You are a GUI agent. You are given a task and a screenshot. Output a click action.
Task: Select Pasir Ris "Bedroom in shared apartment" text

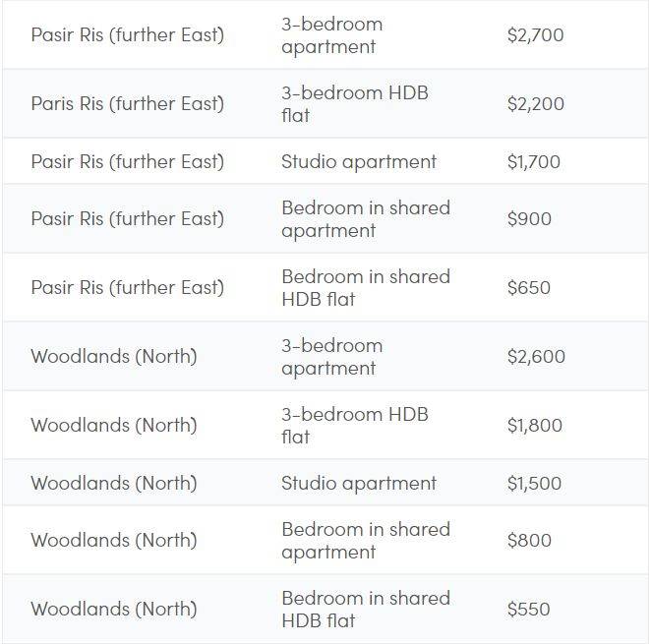[365, 219]
